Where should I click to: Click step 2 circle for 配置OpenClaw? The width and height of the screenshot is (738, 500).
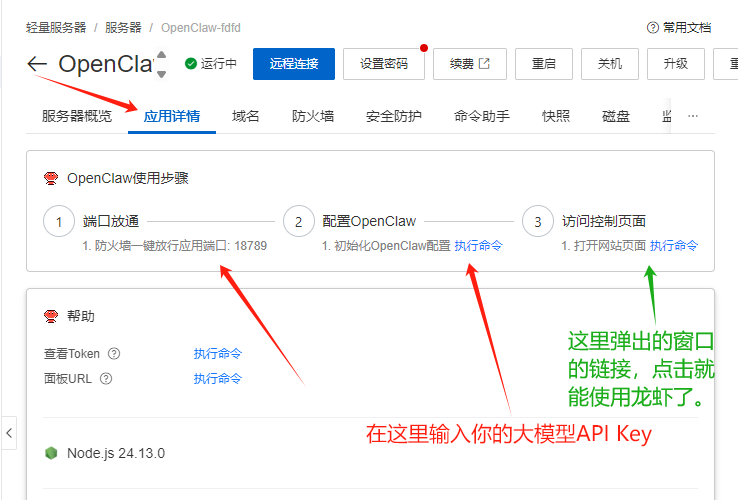click(x=298, y=221)
